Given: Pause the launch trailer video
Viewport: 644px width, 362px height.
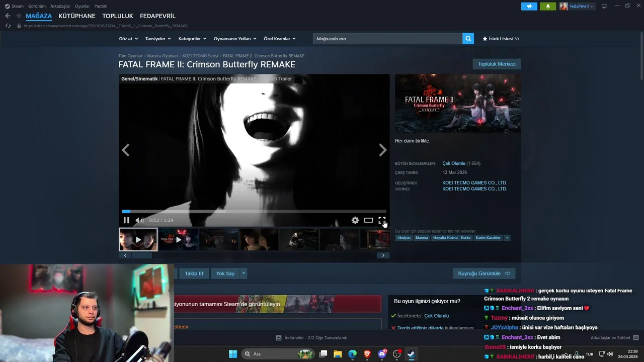Looking at the screenshot, I should (x=126, y=220).
